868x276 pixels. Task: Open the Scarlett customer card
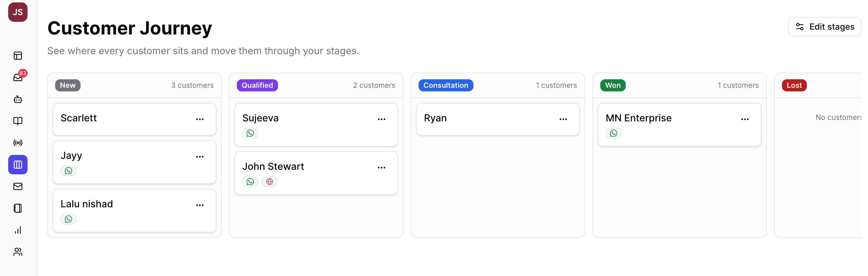(134, 120)
